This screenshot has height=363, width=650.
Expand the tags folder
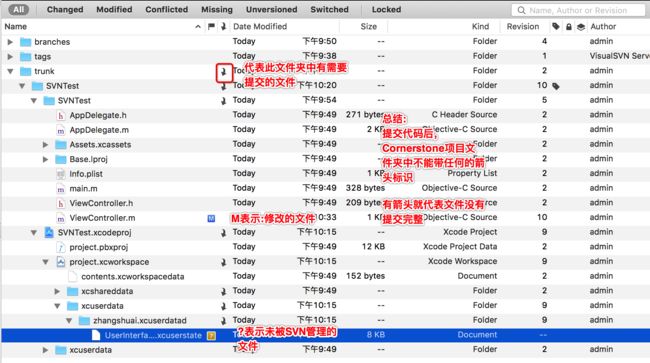coord(10,56)
